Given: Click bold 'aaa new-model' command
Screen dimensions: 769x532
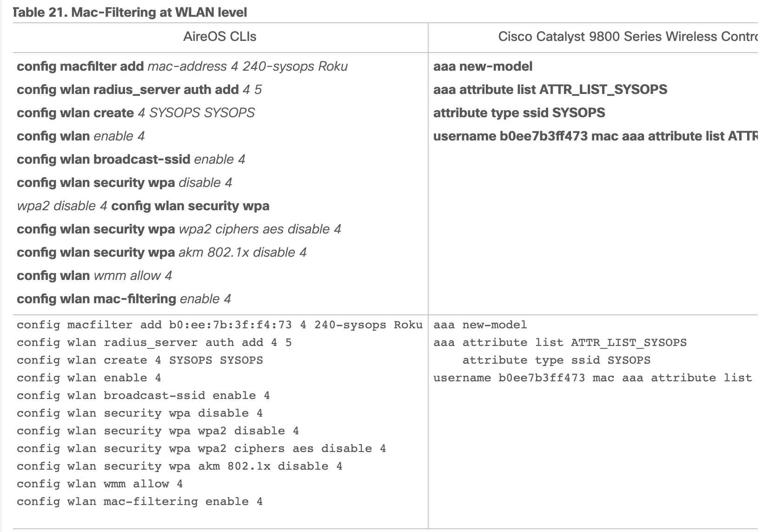Looking at the screenshot, I should 483,66.
